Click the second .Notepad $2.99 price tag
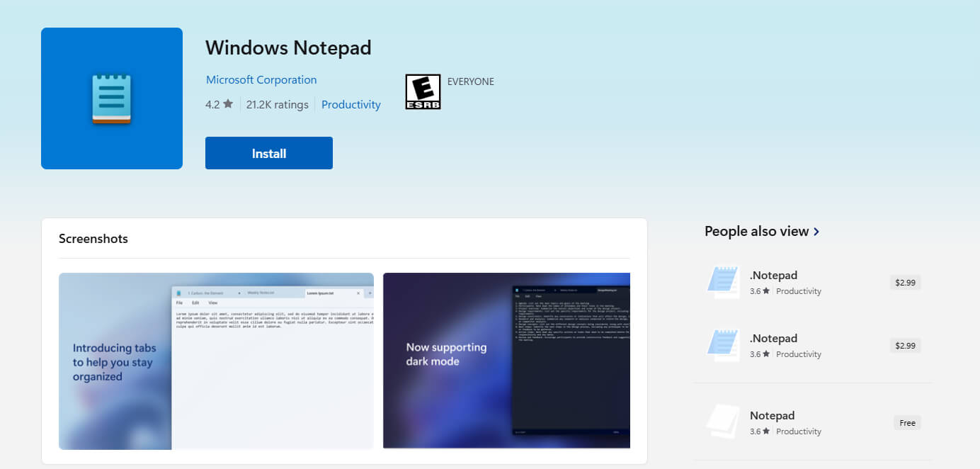 pyautogui.click(x=905, y=345)
